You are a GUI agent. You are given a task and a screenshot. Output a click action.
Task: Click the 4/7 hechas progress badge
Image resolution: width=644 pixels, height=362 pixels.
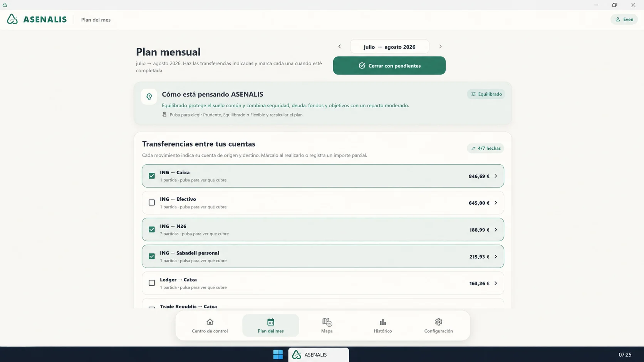click(x=486, y=148)
